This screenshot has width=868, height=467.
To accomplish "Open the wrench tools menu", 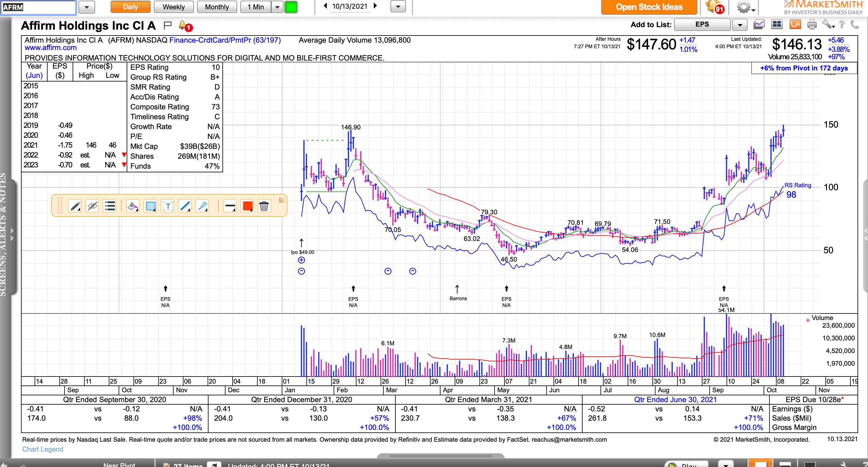I will click(x=828, y=24).
